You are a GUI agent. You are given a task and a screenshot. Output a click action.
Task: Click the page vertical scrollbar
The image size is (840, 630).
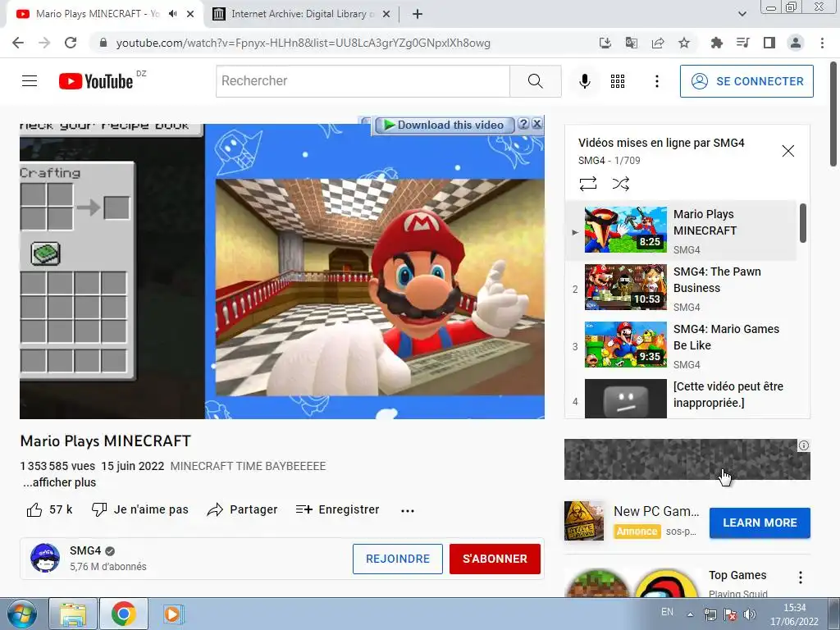(833, 113)
